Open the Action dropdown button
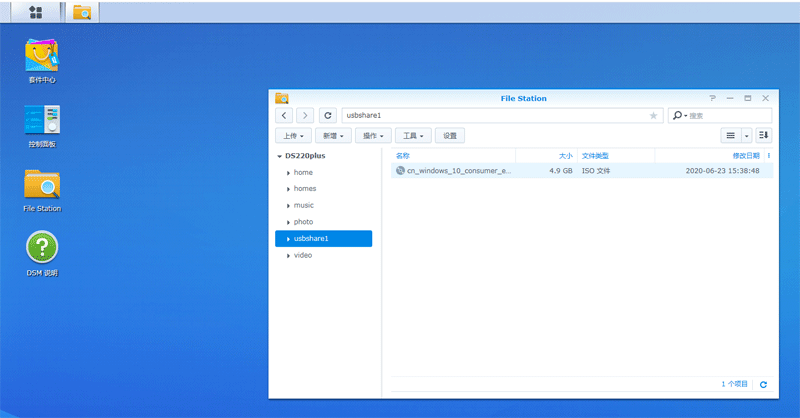This screenshot has height=418, width=800. click(x=373, y=136)
